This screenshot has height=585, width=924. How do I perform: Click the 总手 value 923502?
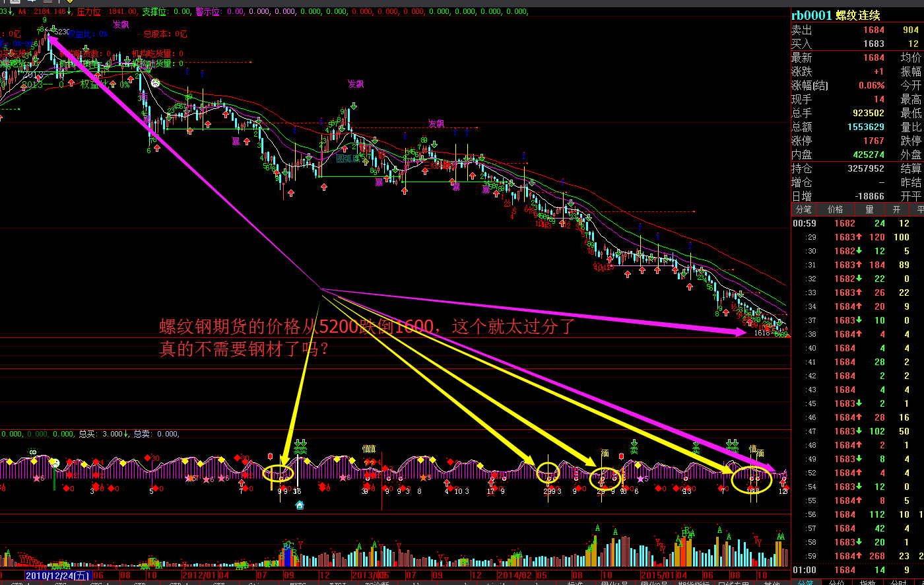[869, 113]
